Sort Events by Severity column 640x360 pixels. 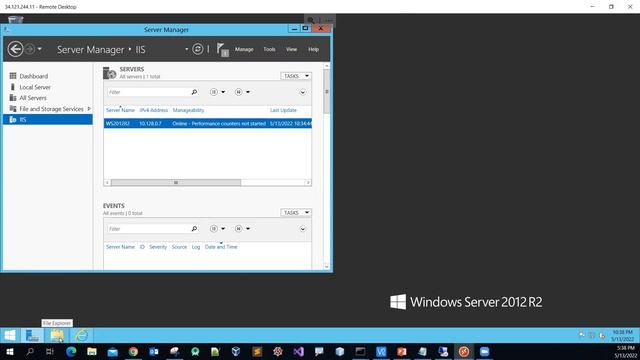pyautogui.click(x=158, y=247)
